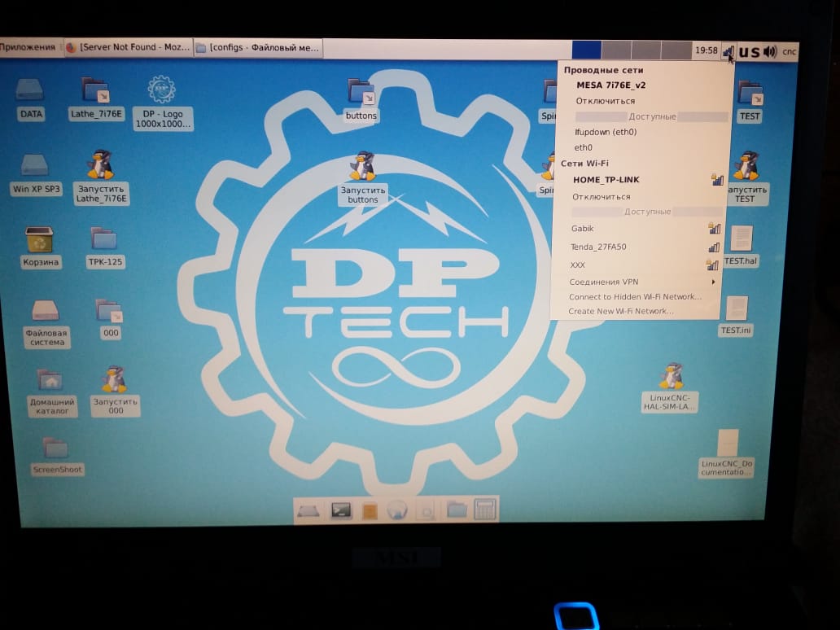Click Отключиться under MESA 7i76E_v2
The width and height of the screenshot is (840, 630).
coord(643,101)
